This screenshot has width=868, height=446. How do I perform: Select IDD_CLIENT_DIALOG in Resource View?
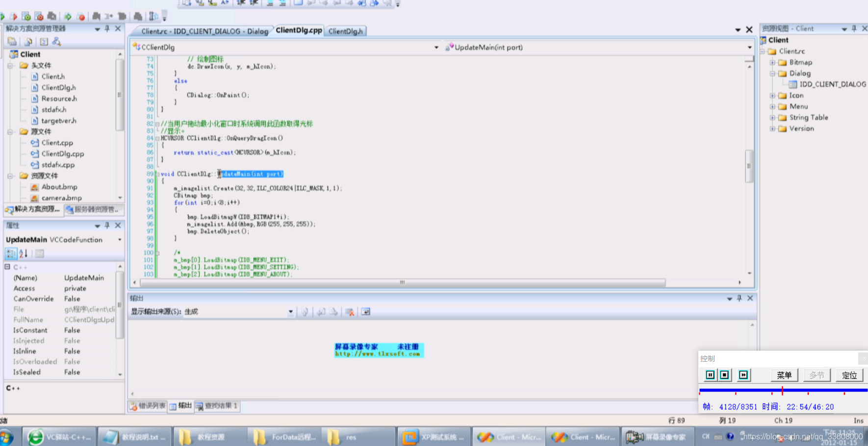(833, 84)
